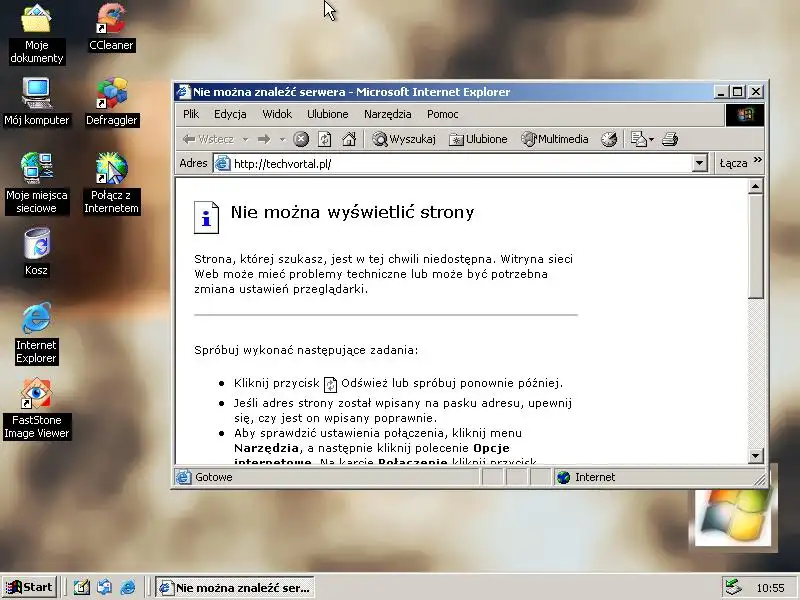This screenshot has width=800, height=600.
Task: Minimize the Internet Explorer window
Action: [x=720, y=92]
